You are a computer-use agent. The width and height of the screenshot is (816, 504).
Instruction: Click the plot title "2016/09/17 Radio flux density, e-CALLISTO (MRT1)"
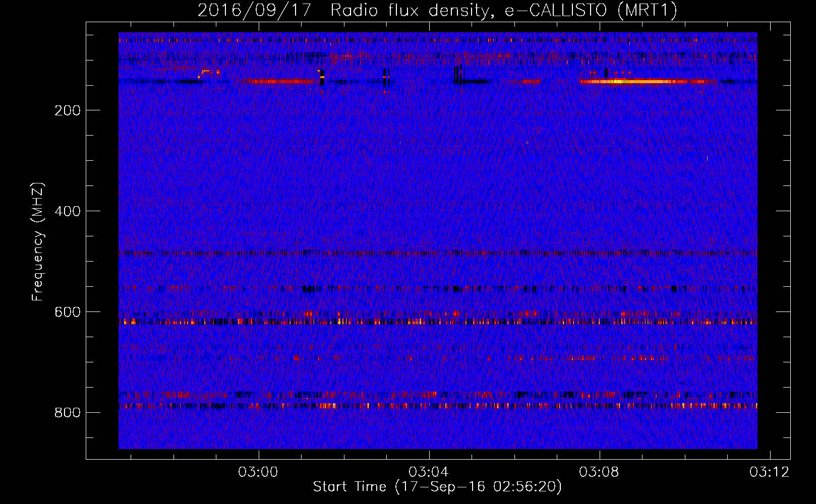437,11
